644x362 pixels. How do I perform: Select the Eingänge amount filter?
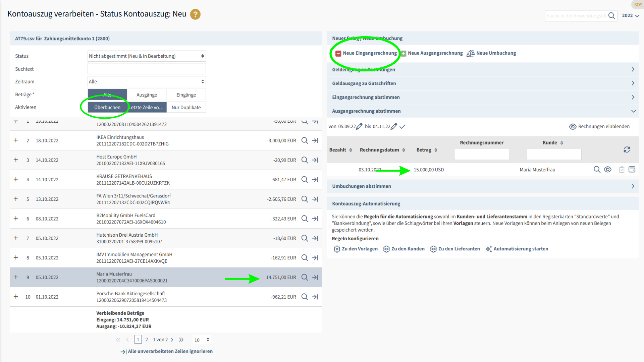[x=186, y=95]
